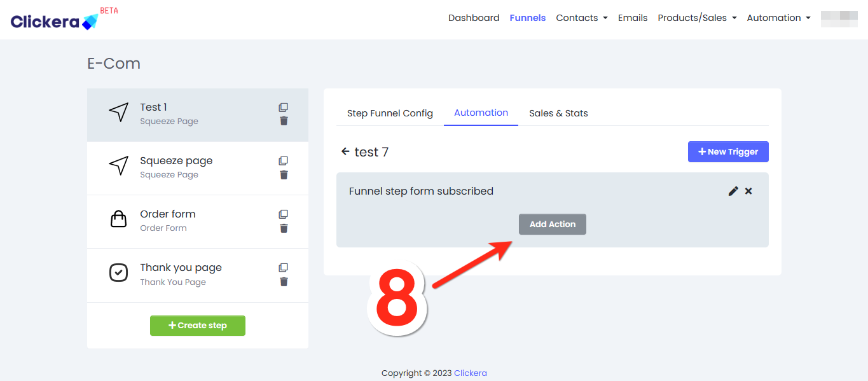Select the Automation tab
This screenshot has width=868, height=381.
[x=481, y=113]
